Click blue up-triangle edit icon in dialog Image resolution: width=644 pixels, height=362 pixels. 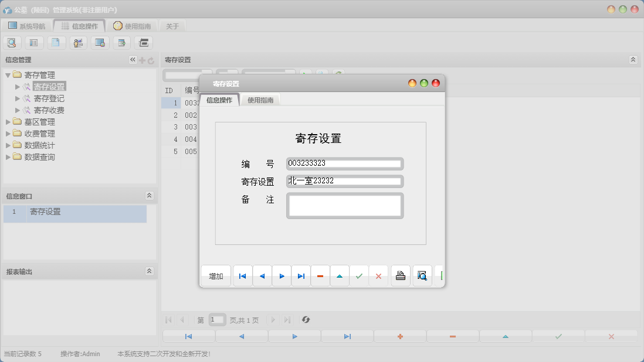pyautogui.click(x=340, y=276)
